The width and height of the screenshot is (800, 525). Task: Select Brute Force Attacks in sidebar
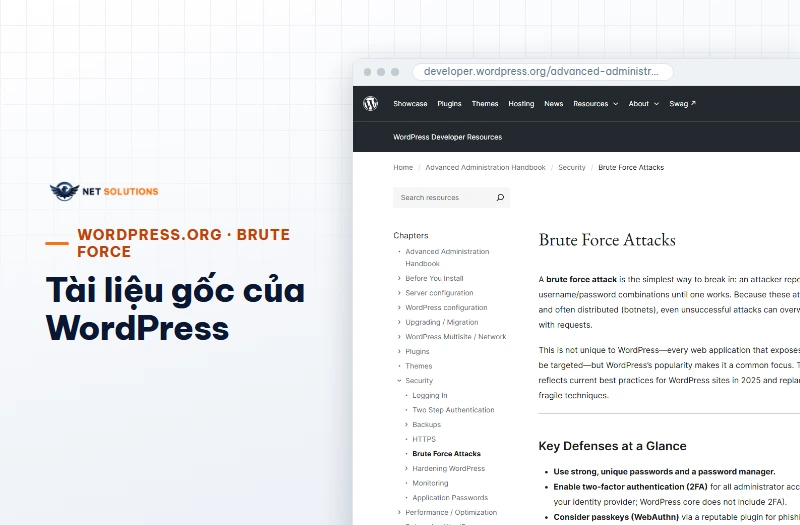[x=446, y=454]
